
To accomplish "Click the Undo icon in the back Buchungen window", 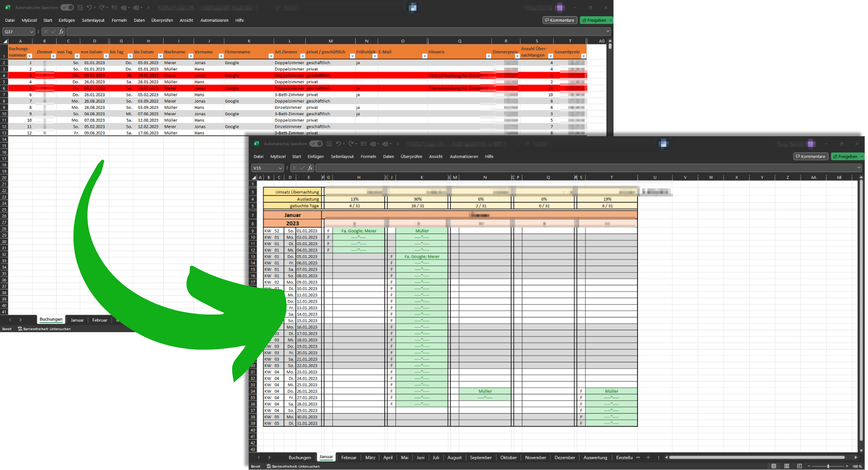I will pos(89,8).
